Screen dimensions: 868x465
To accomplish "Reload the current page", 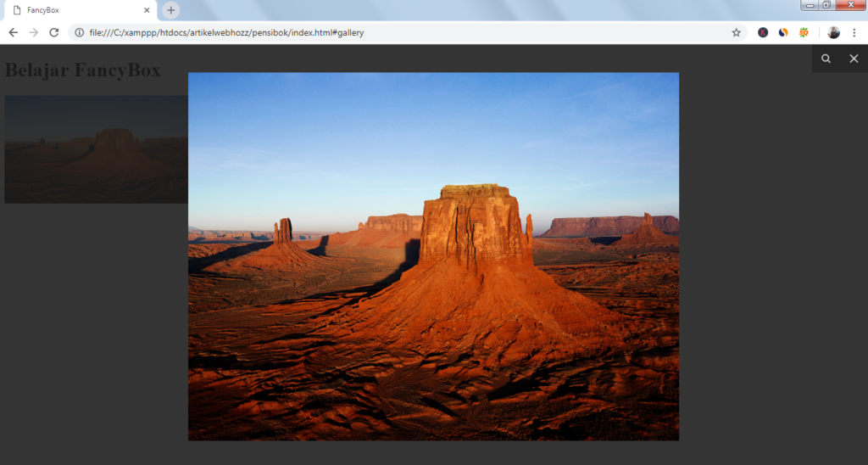I will click(x=53, y=32).
